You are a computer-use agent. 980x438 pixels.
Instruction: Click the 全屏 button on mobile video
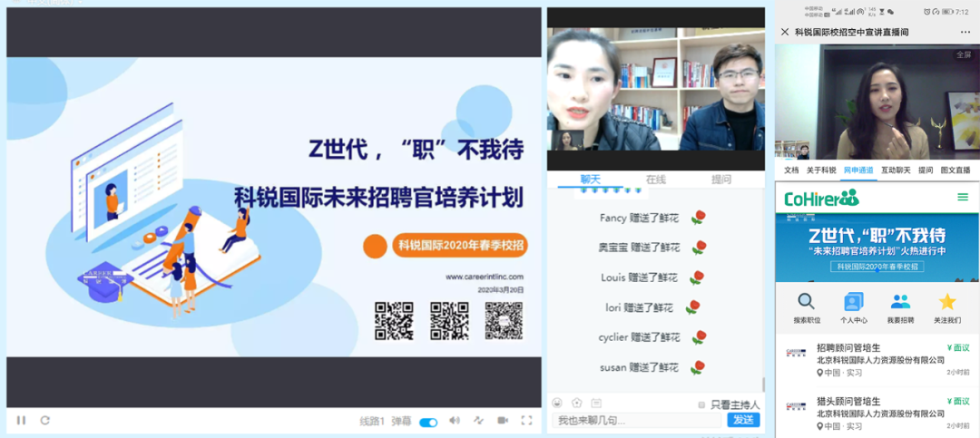[x=963, y=54]
